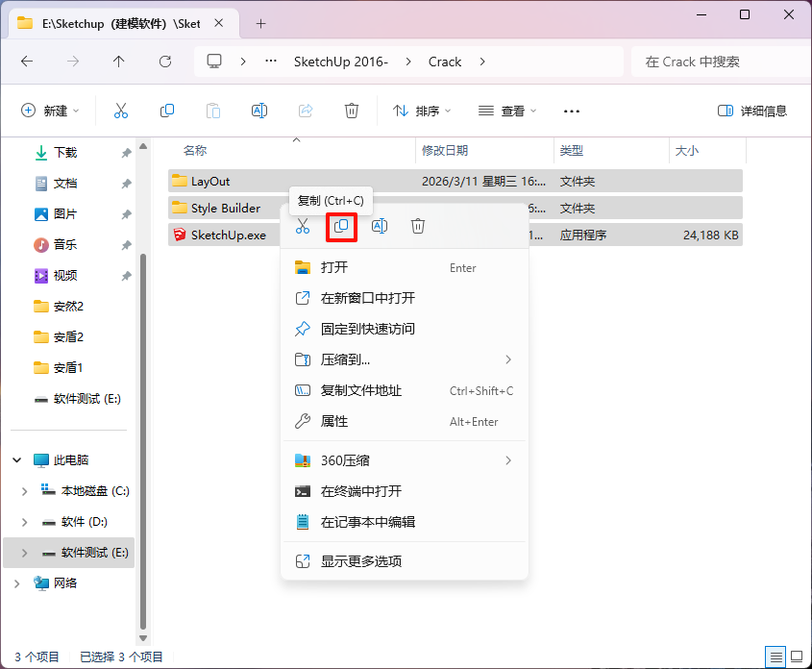Select the Style Builder folder
Screen dimensions: 812x669
pos(226,209)
